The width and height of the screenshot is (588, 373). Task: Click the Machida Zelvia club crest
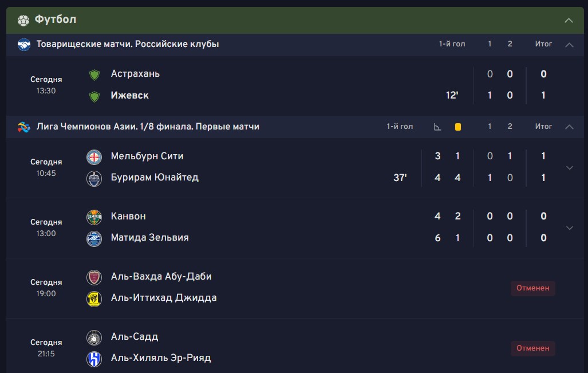tap(94, 238)
